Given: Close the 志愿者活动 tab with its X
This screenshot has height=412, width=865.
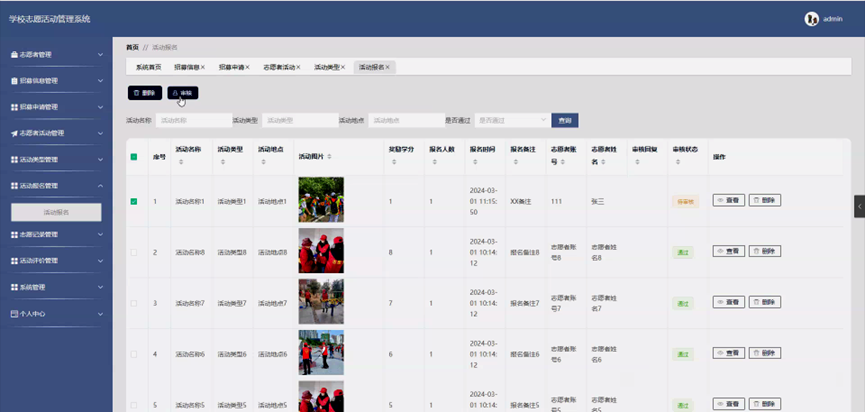Looking at the screenshot, I should pyautogui.click(x=298, y=67).
